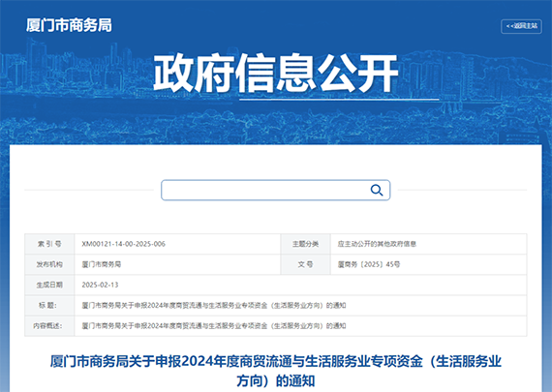Image resolution: width=552 pixels, height=392 pixels.
Task: Click the content summary row text
Action: pyautogui.click(x=214, y=326)
